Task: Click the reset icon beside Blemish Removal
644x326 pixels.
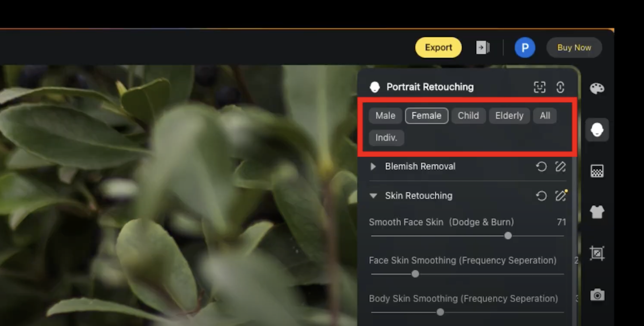Action: [x=541, y=166]
